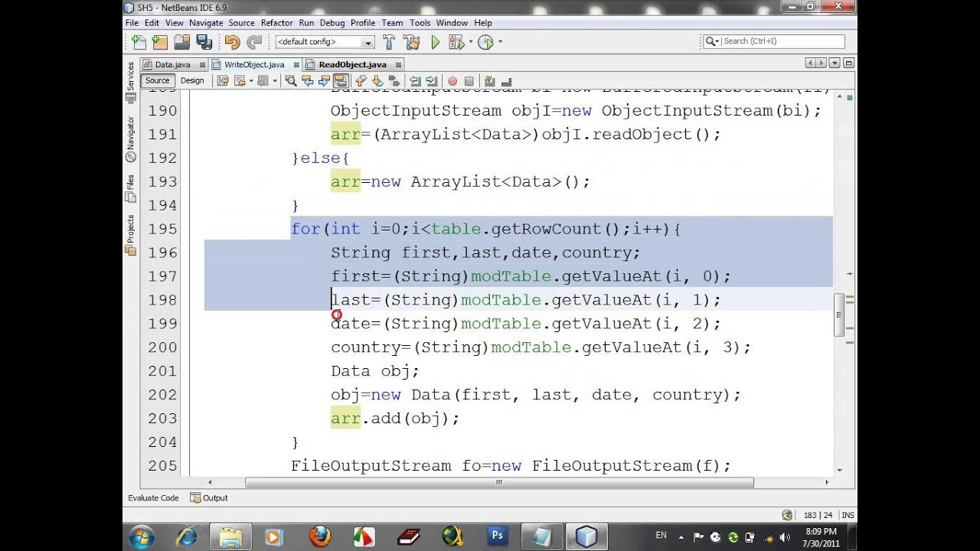Switch editor to Source view

pos(157,80)
